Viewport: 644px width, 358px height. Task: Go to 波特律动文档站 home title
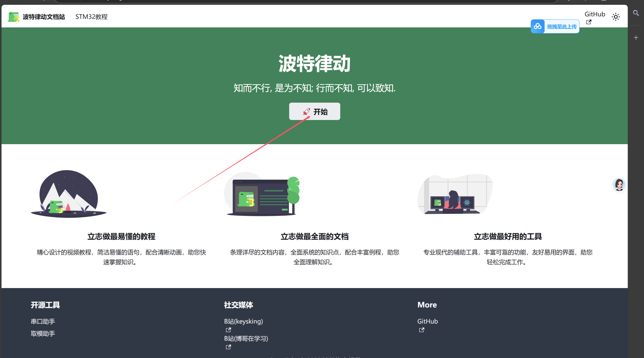coord(44,17)
